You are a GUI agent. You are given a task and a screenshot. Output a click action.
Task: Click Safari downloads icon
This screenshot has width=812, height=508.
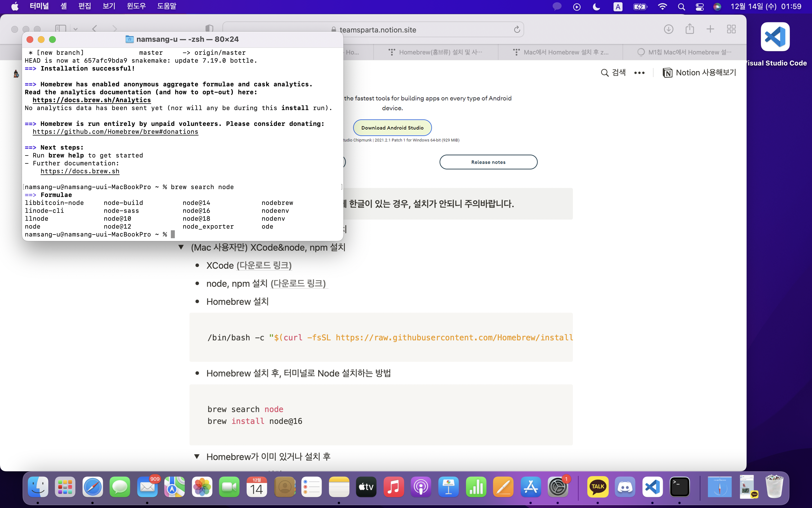click(x=668, y=29)
